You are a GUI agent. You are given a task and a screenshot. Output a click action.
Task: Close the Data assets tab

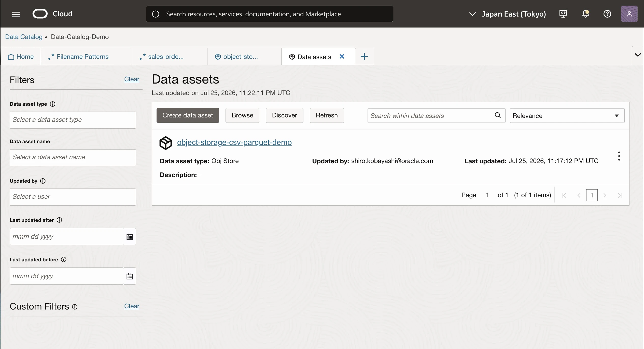click(x=342, y=56)
